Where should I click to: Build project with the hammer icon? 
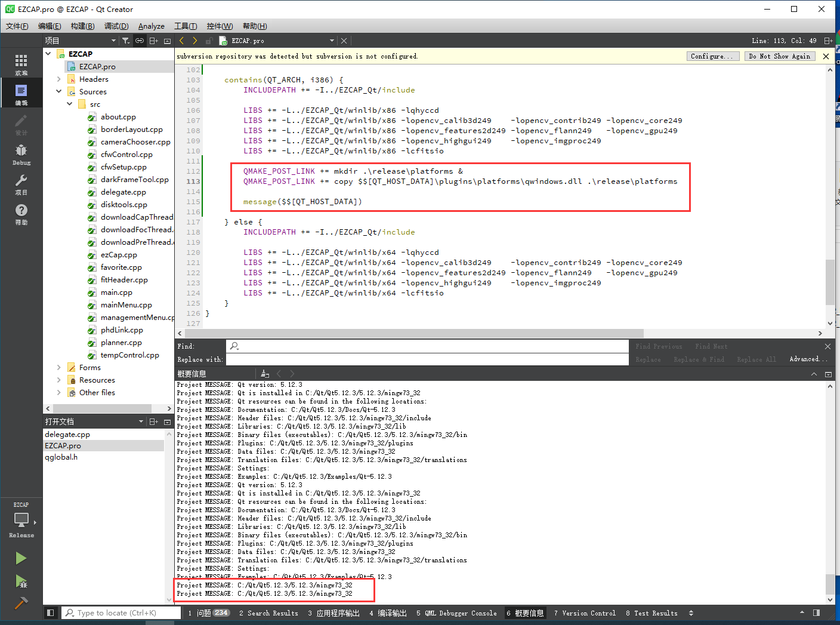21,603
